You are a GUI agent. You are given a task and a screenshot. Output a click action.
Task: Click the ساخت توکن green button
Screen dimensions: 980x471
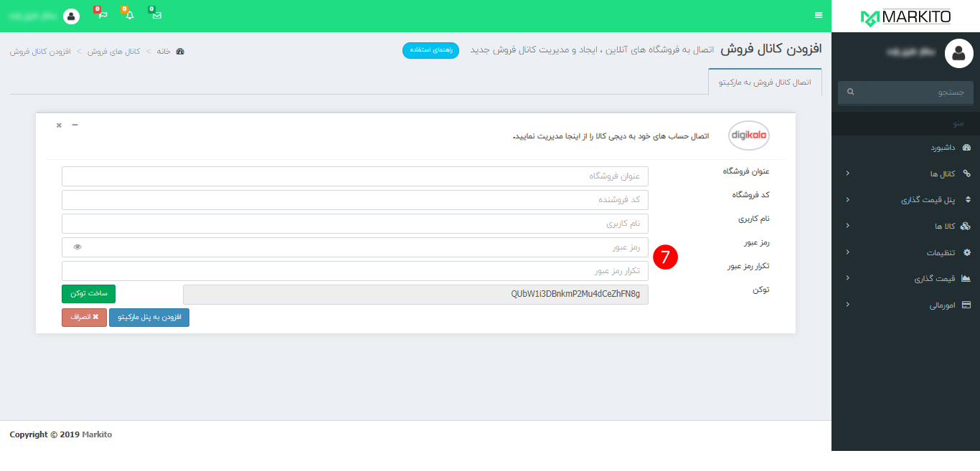click(88, 294)
